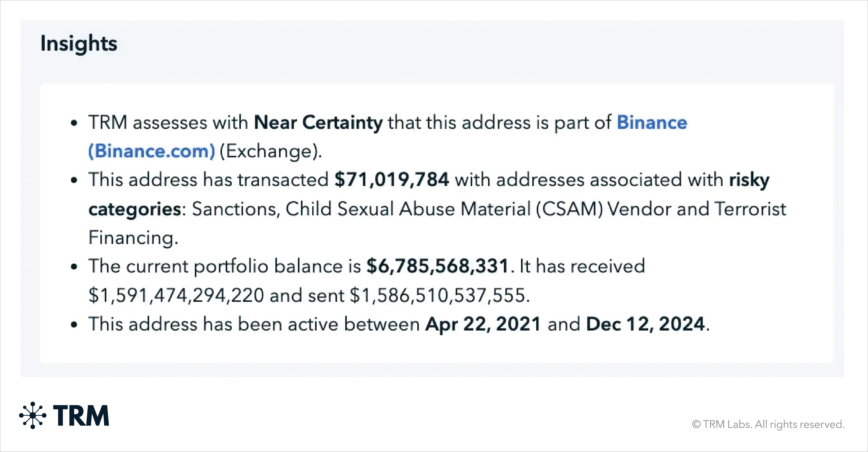The image size is (868, 452).
Task: Click the Insights heading
Action: coord(79,43)
